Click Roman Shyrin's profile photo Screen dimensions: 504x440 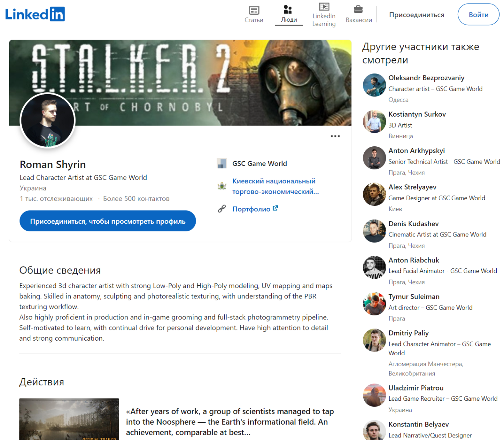click(x=48, y=121)
